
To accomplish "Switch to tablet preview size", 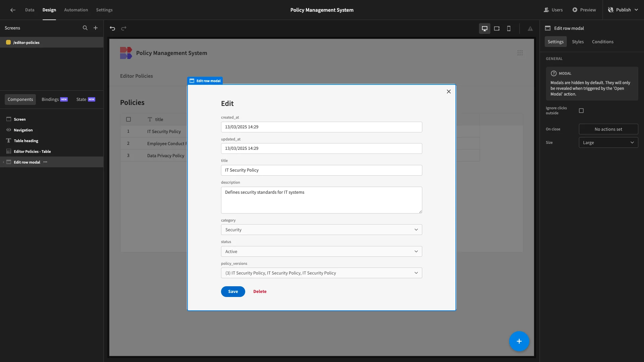I will click(x=497, y=28).
